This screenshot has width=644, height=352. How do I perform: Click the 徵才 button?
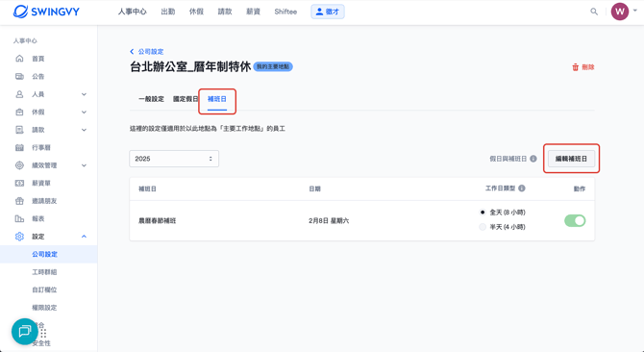tap(328, 12)
